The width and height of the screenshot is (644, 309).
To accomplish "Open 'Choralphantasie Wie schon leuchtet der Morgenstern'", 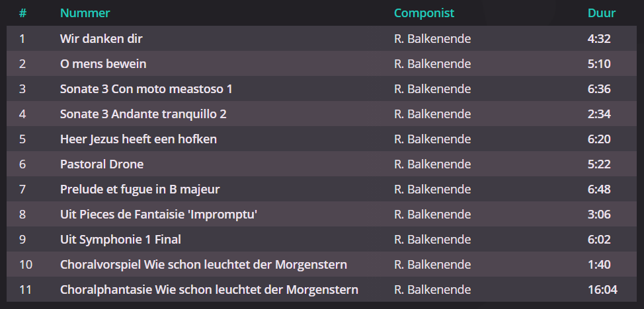I will [x=321, y=289].
